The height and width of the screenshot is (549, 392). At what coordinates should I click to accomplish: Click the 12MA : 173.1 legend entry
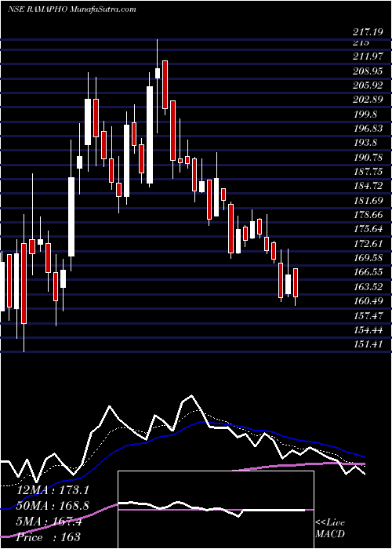[x=53, y=490]
